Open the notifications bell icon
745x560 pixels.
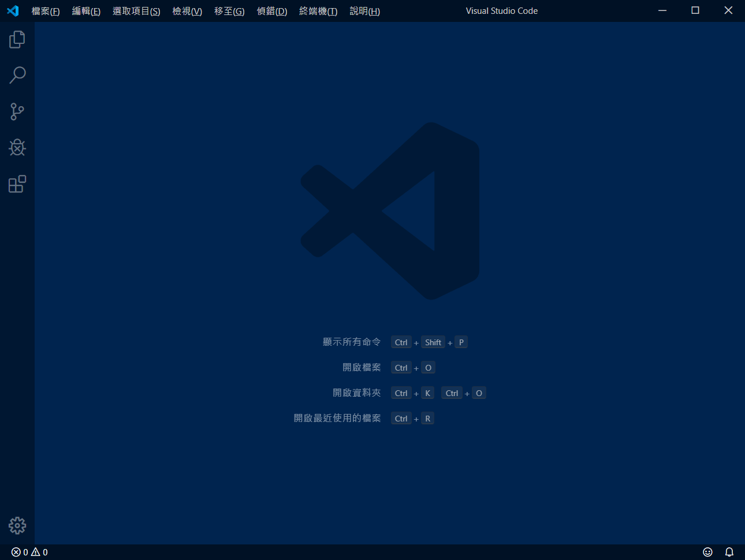point(729,552)
